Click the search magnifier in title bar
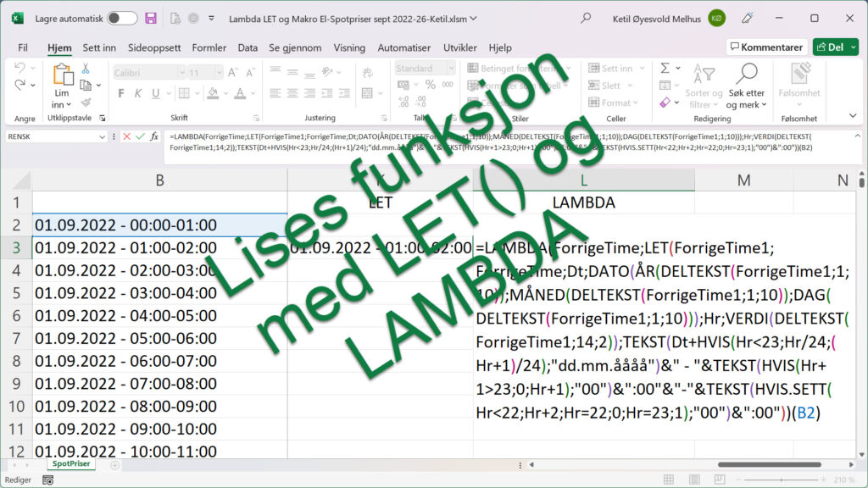The width and height of the screenshot is (868, 488). pyautogui.click(x=586, y=19)
